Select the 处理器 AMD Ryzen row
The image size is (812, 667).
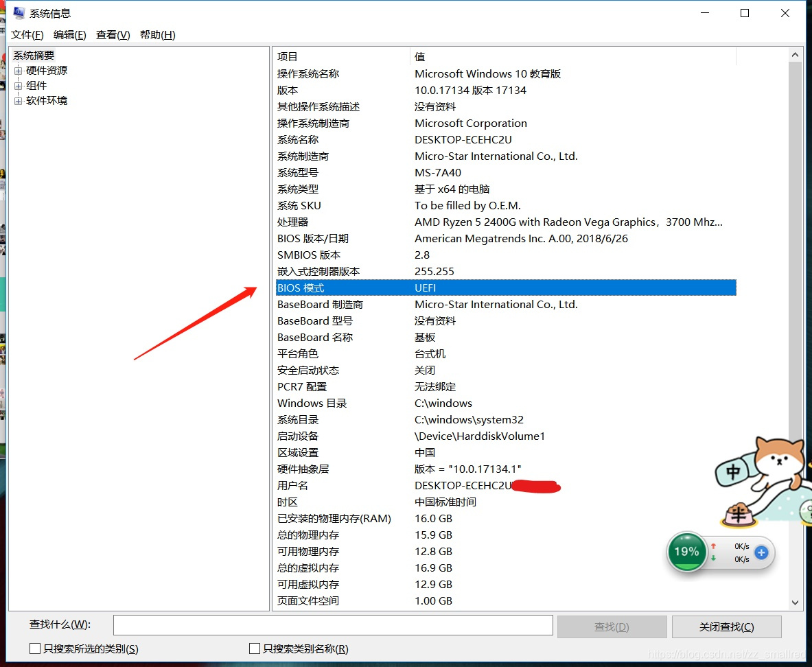point(506,222)
